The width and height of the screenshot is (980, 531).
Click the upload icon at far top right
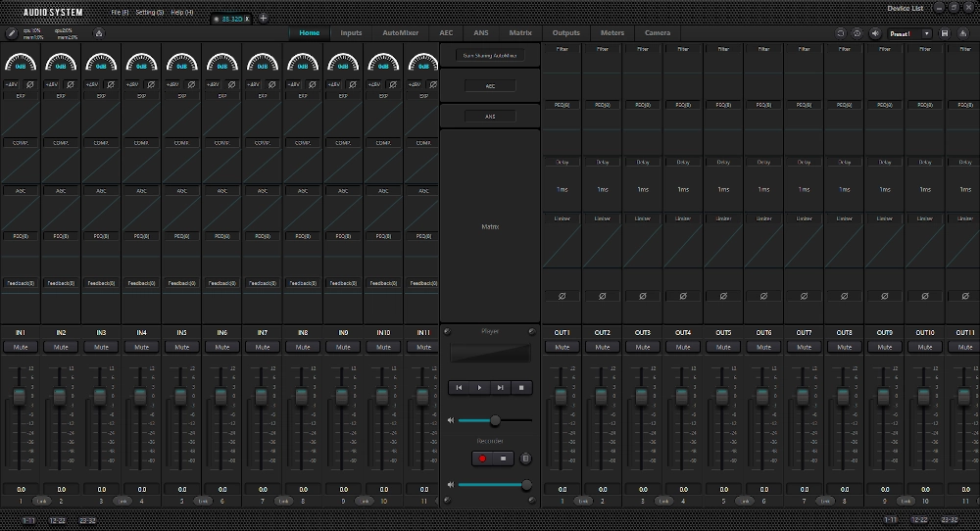(963, 33)
